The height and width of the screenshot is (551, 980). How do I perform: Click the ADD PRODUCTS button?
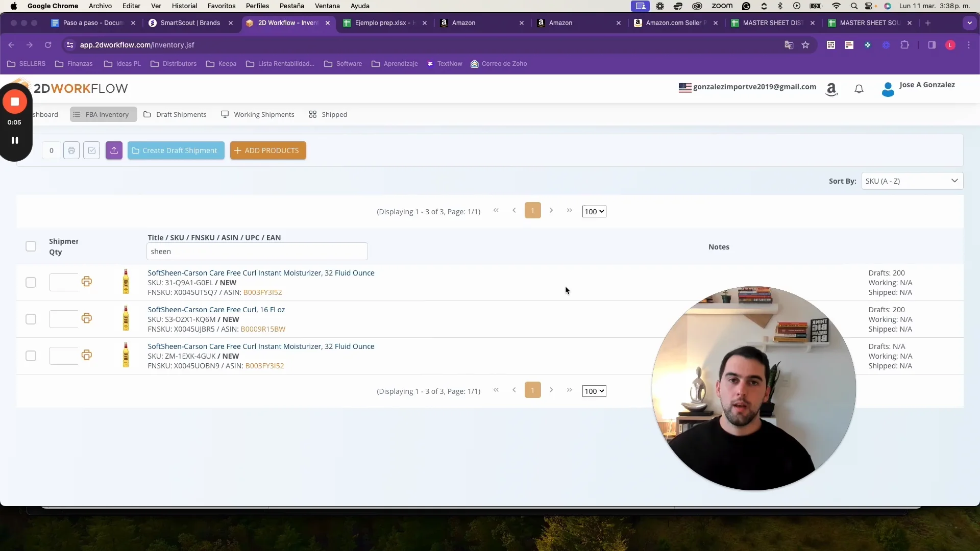click(x=268, y=151)
